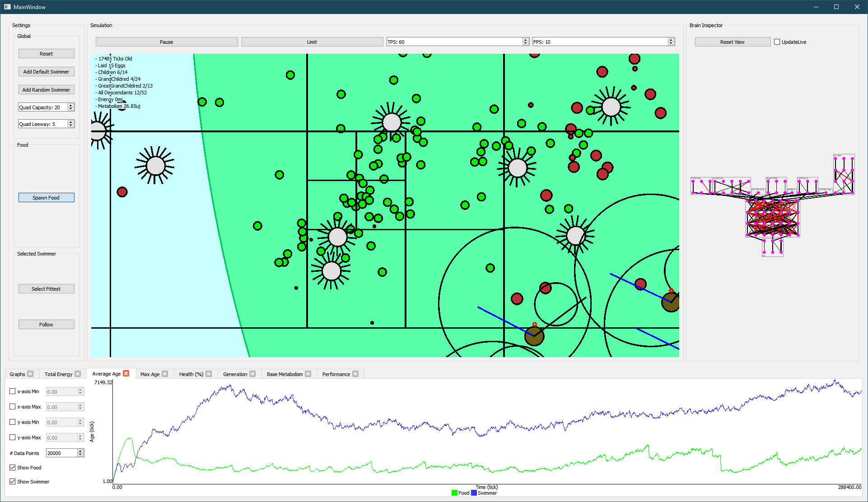This screenshot has height=502, width=868.
Task: Close the Total Energy tab
Action: pyautogui.click(x=78, y=374)
